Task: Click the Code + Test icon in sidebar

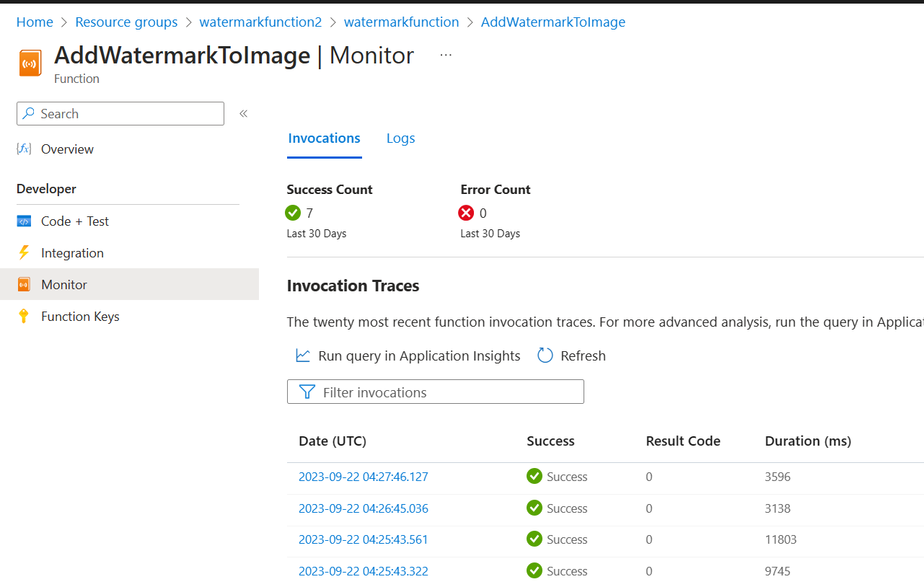Action: coord(24,221)
